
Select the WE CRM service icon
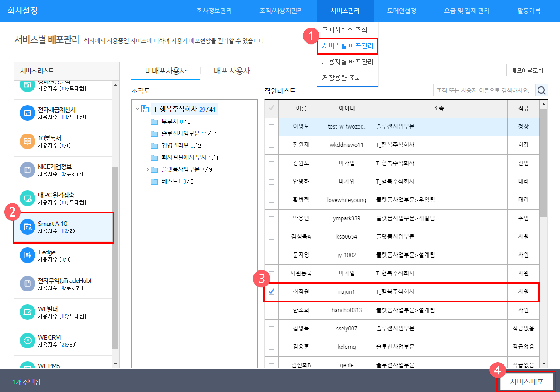[28, 341]
